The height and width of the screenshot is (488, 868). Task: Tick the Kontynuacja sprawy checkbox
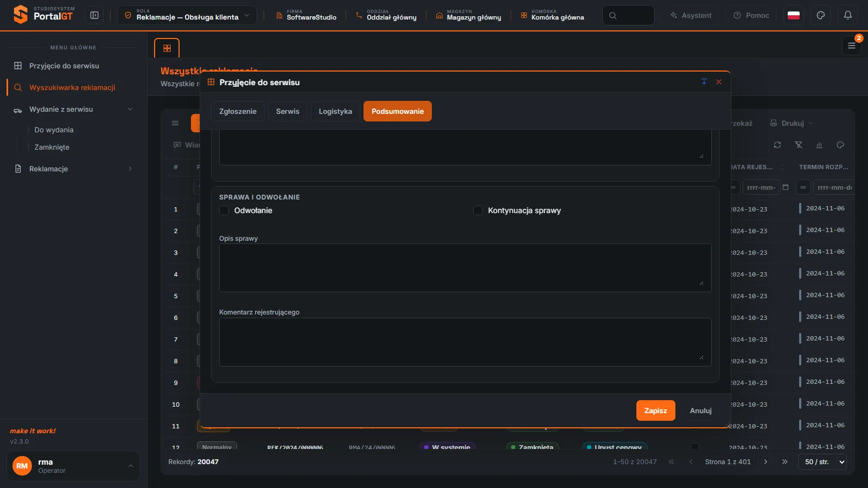click(x=478, y=210)
